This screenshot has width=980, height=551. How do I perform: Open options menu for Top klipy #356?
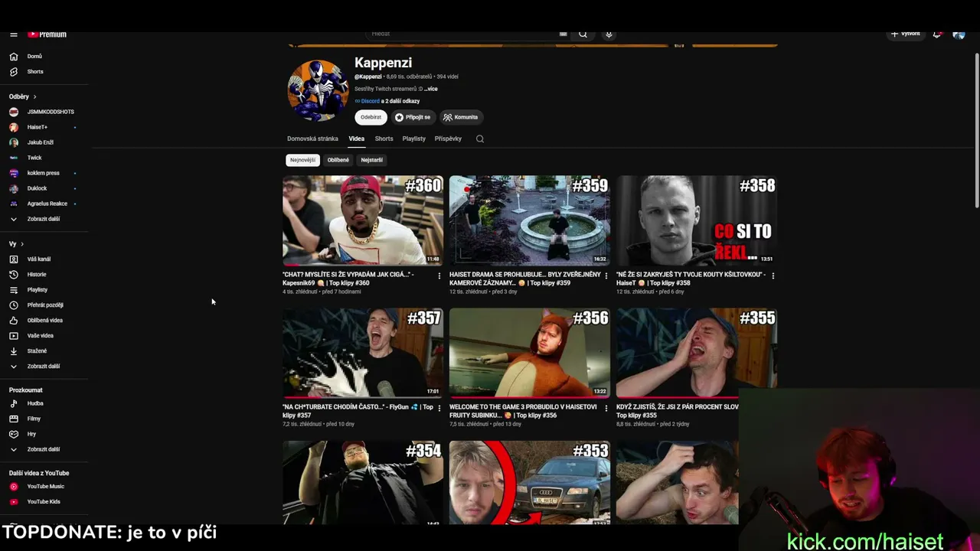(x=606, y=408)
